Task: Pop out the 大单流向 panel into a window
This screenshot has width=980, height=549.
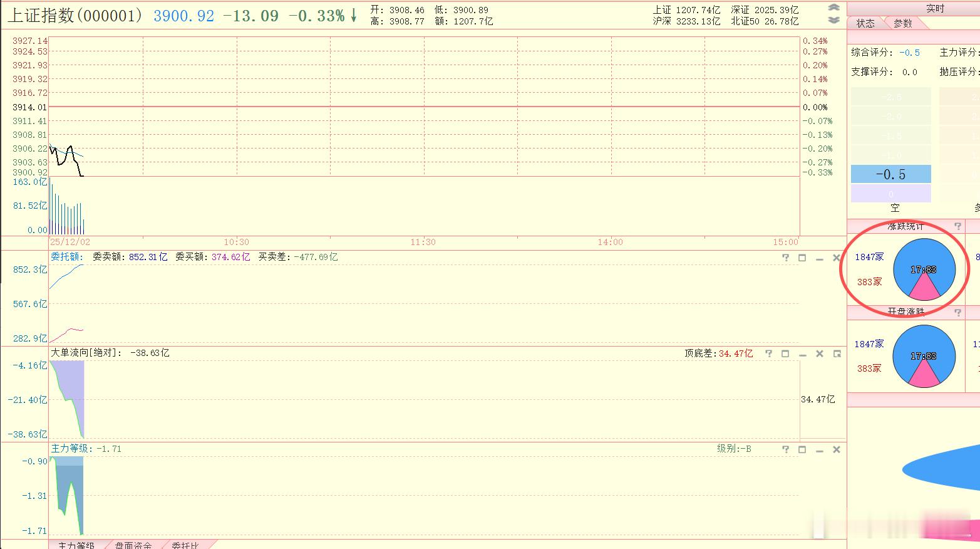Action: click(x=837, y=353)
